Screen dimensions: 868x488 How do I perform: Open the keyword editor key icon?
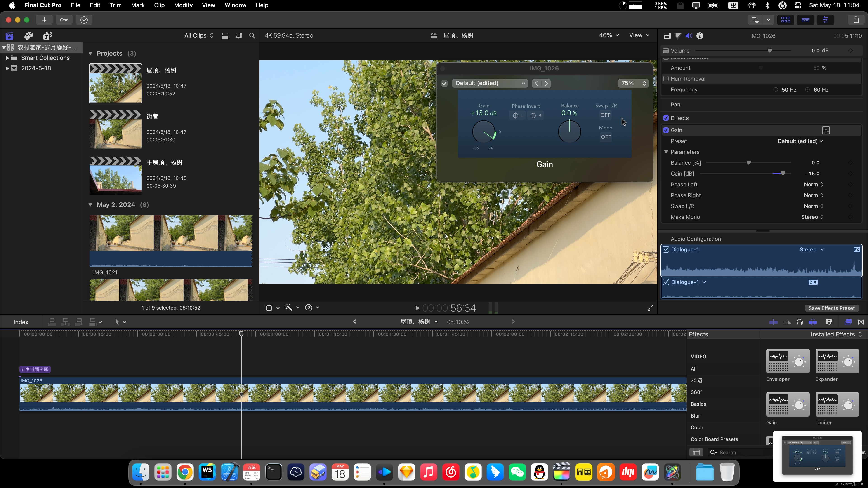click(64, 20)
